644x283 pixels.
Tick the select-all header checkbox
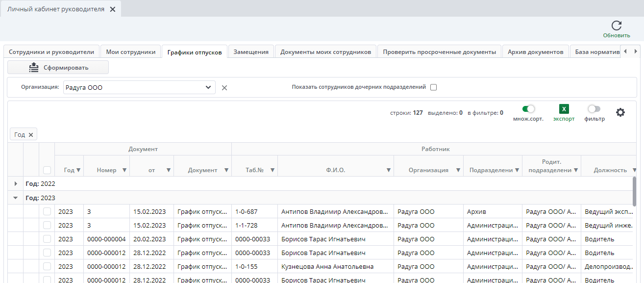[x=47, y=170]
